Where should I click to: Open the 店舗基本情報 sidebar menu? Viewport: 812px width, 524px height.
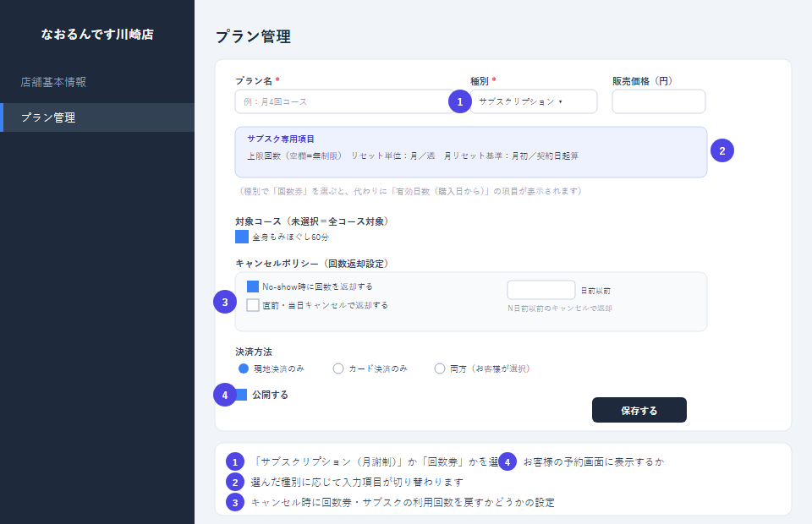coord(96,82)
